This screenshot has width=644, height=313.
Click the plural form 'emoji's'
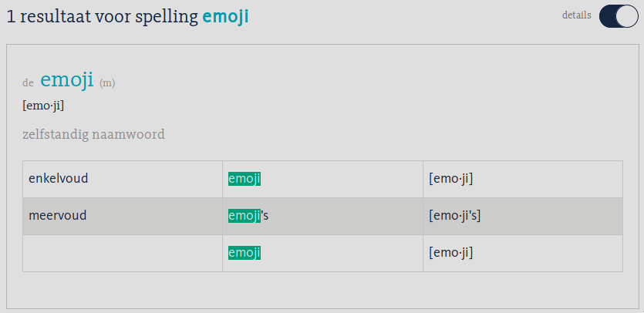click(x=248, y=216)
